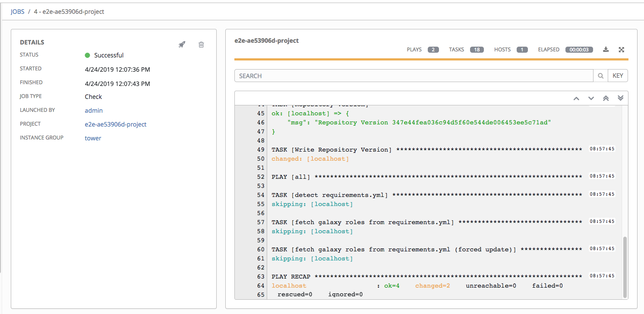This screenshot has height=314, width=644.
Task: Click the search magnifier icon
Action: (600, 76)
